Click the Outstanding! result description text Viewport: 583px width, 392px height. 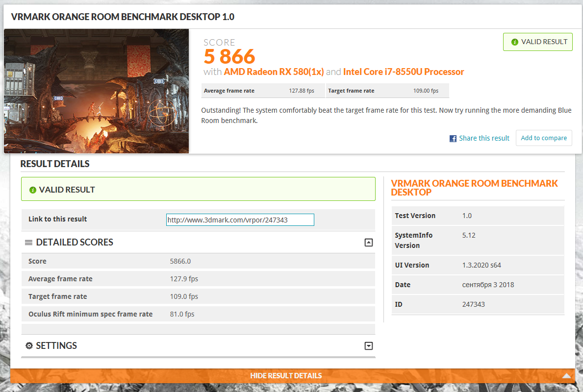pyautogui.click(x=386, y=115)
